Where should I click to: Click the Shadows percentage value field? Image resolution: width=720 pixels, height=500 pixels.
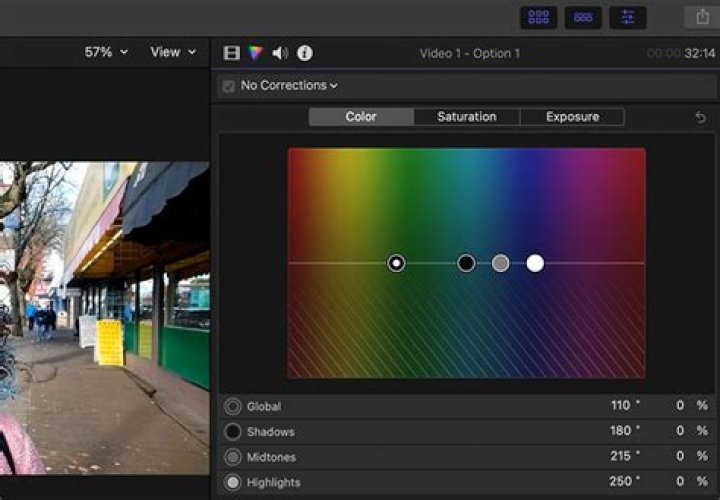[680, 431]
